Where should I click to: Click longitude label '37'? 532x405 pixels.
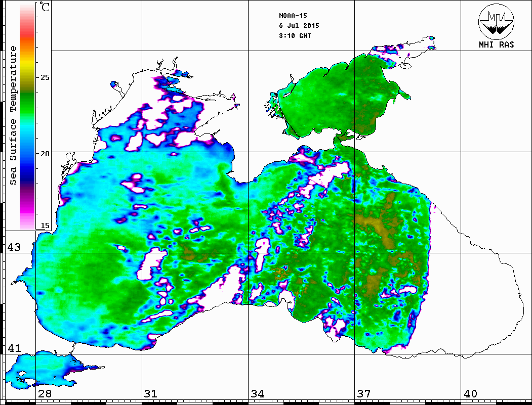point(364,394)
